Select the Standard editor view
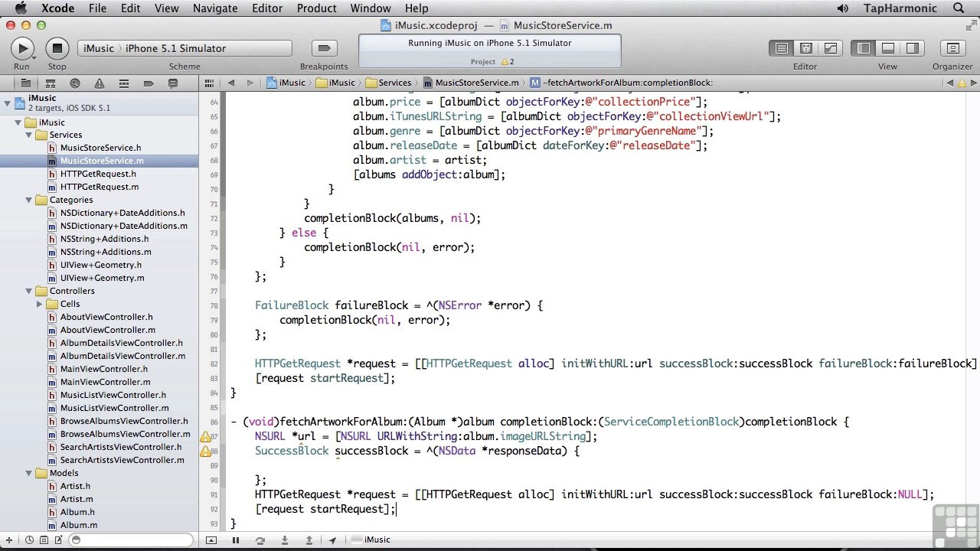 [x=781, y=48]
